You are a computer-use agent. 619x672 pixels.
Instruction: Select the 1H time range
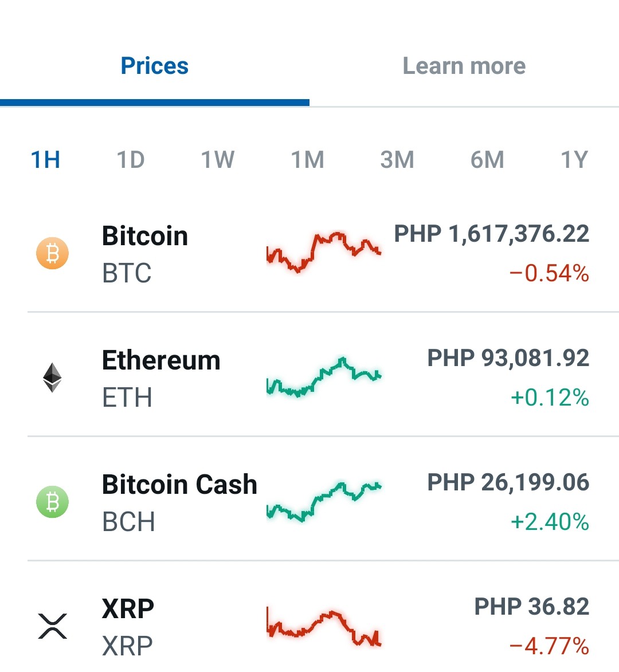click(x=45, y=160)
